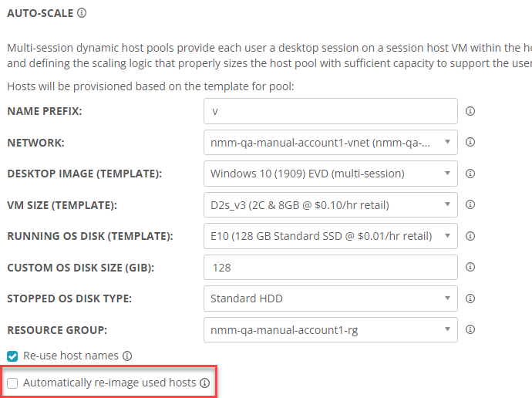Uncheck the Re-use host names checkbox
The width and height of the screenshot is (532, 398).
12,356
